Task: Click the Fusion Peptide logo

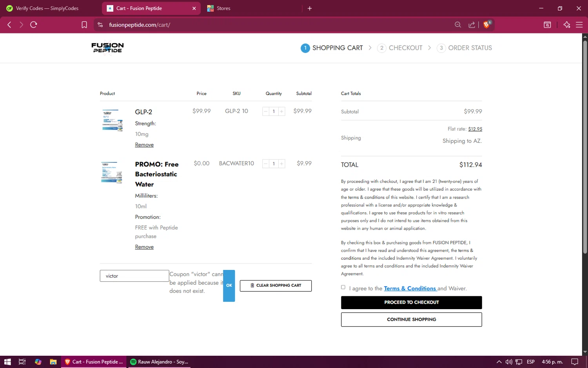Action: (x=107, y=48)
